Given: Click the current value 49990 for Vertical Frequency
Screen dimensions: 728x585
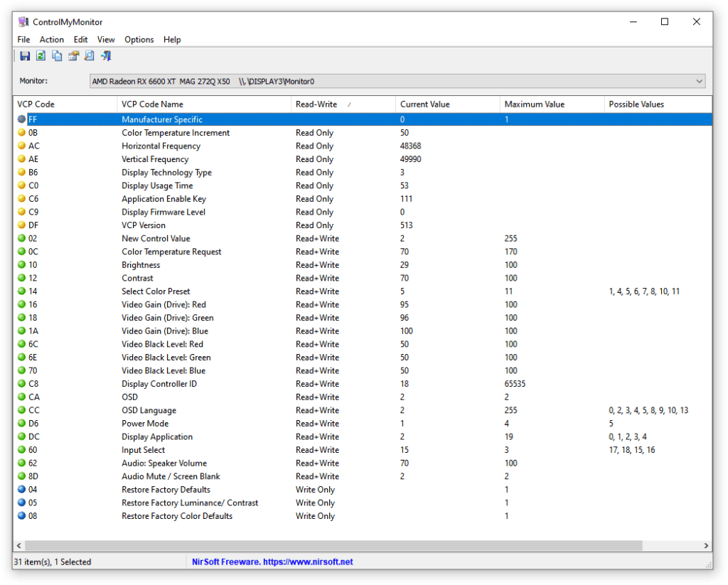Looking at the screenshot, I should click(410, 159).
